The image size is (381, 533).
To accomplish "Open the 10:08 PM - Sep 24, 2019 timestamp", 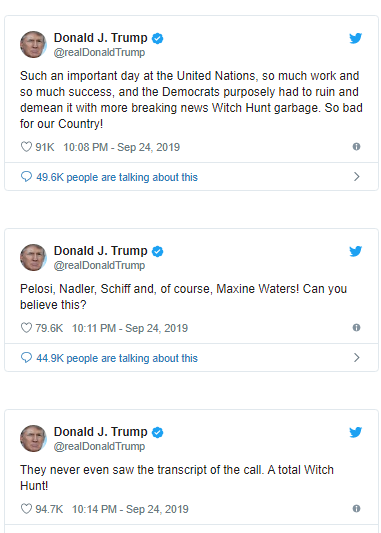I will click(121, 147).
